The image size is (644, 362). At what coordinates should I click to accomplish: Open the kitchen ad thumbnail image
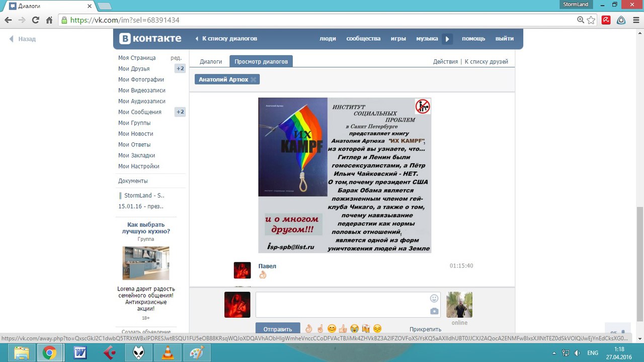pyautogui.click(x=146, y=263)
